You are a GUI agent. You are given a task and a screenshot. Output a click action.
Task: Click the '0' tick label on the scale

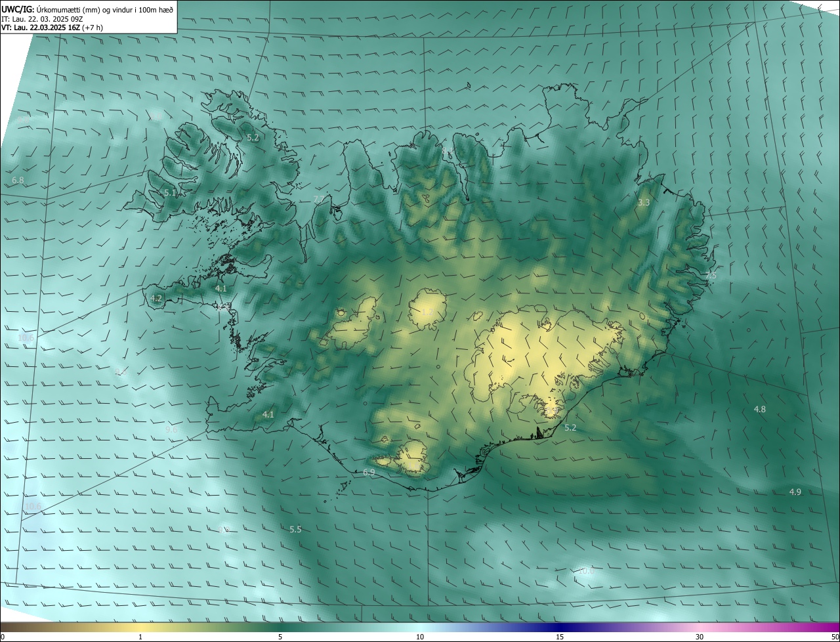(3, 637)
